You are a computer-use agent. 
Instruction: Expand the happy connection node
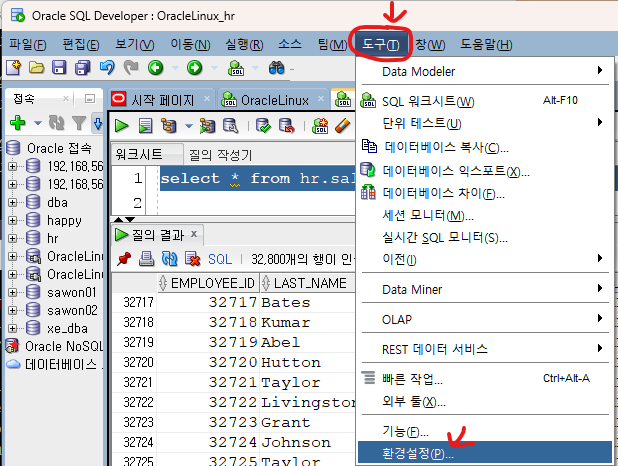13,220
